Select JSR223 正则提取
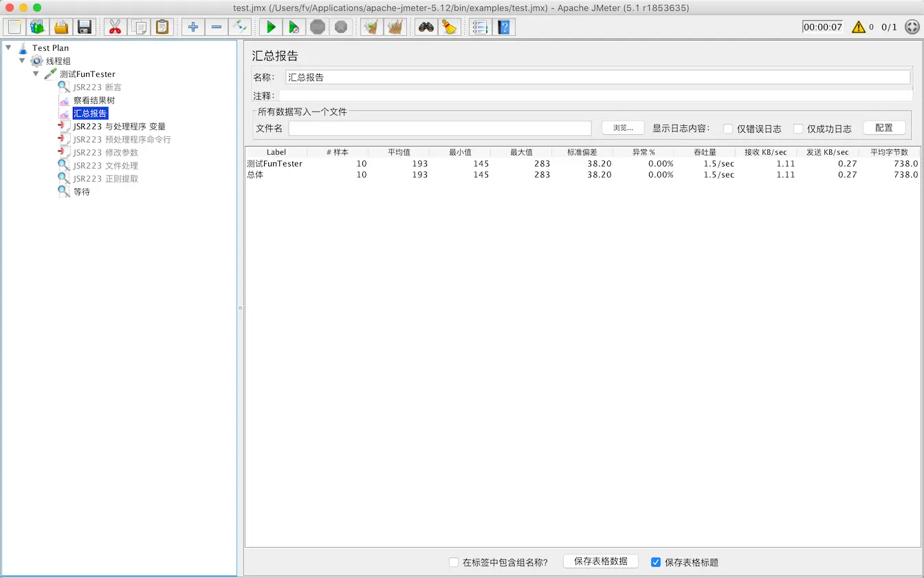The image size is (924, 578). pyautogui.click(x=105, y=179)
